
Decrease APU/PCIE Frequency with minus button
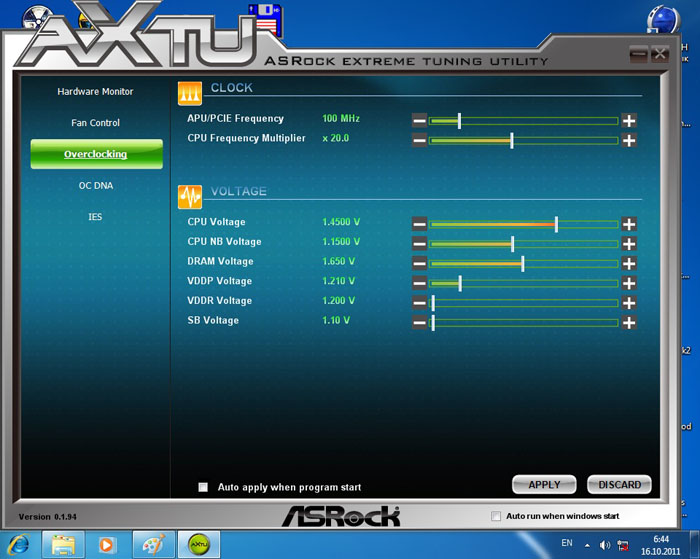point(419,121)
